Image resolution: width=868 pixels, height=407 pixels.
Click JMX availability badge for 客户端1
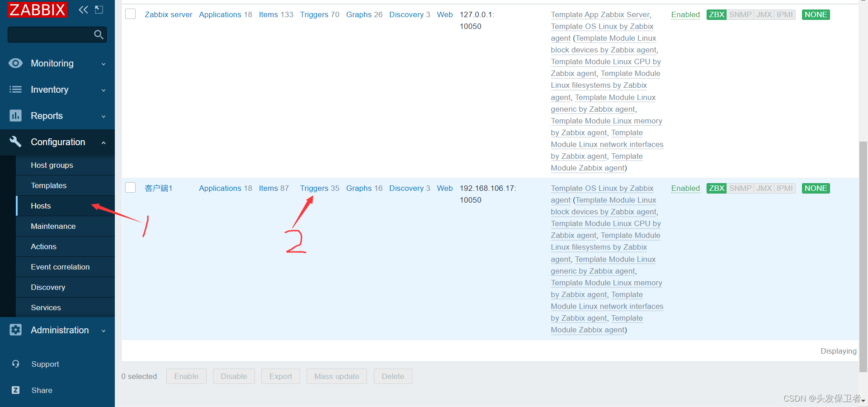764,188
